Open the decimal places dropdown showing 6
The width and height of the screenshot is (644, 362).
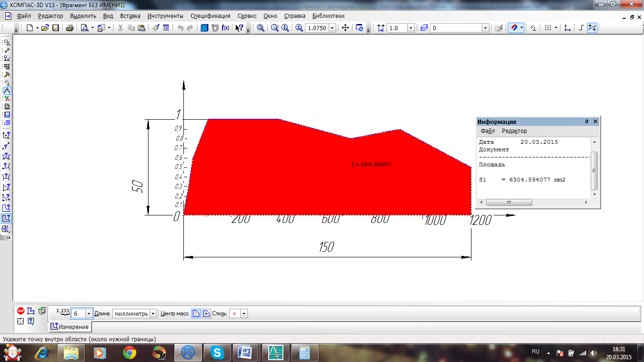89,314
